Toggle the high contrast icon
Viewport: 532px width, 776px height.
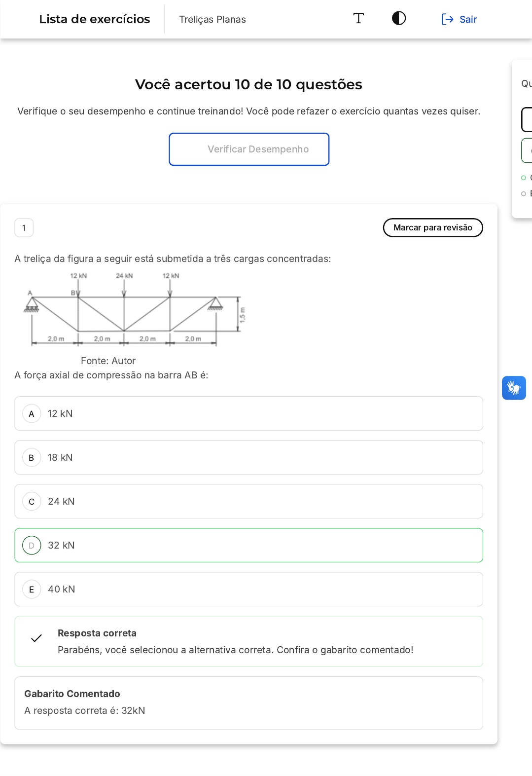pyautogui.click(x=399, y=19)
